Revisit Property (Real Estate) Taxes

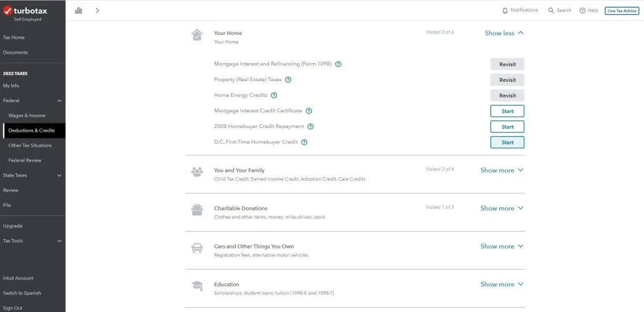(x=507, y=80)
